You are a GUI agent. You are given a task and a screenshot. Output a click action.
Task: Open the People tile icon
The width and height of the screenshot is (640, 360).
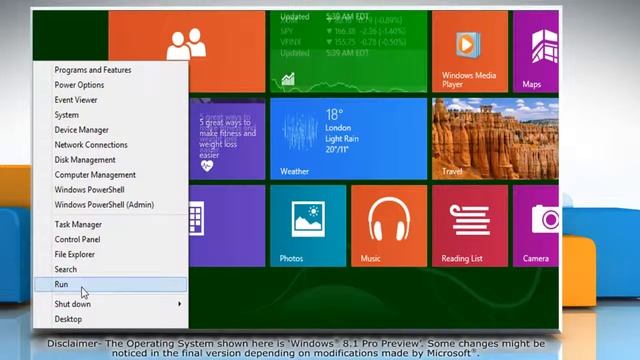[187, 44]
